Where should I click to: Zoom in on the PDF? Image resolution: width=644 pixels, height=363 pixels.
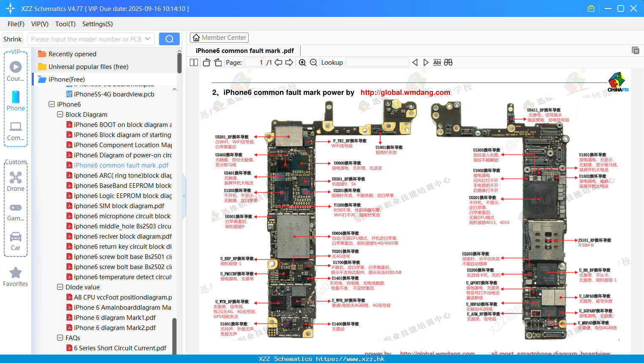[302, 63]
